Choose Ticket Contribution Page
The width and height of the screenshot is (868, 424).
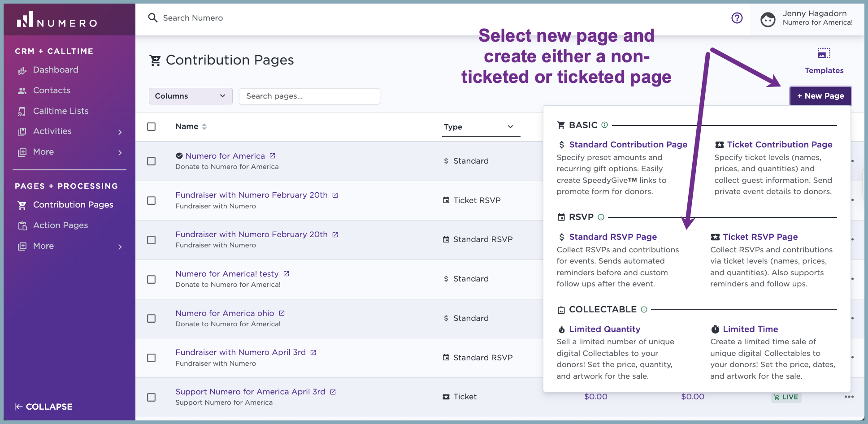[x=780, y=145]
